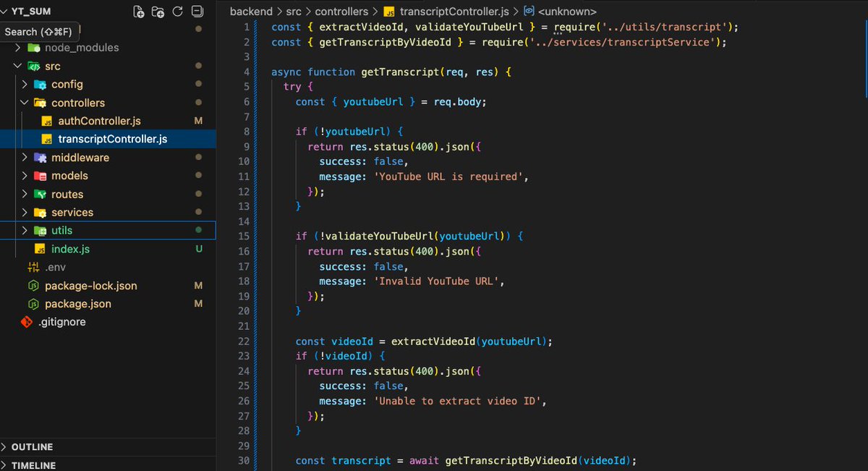Click the models folder icon
Screen dimensions: 868x471
[x=40, y=176]
